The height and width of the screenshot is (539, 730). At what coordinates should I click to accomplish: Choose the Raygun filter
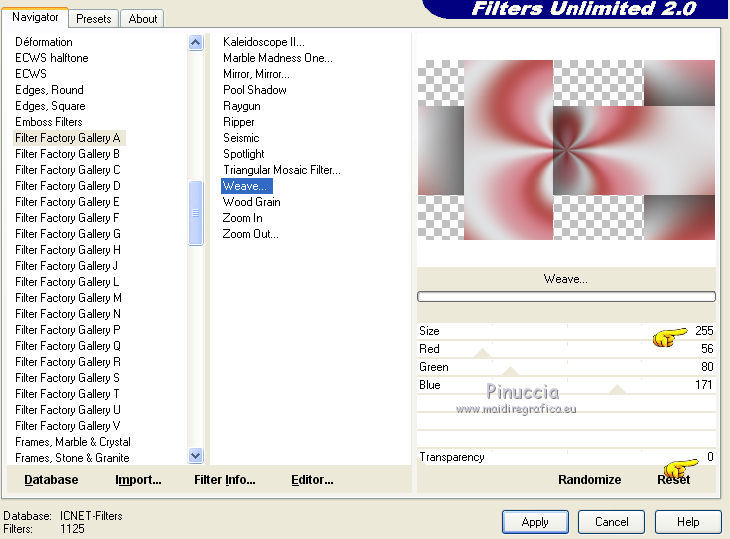[242, 106]
